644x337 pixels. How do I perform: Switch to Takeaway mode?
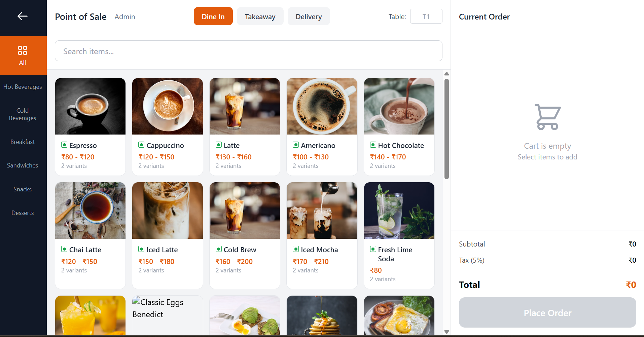coord(260,16)
